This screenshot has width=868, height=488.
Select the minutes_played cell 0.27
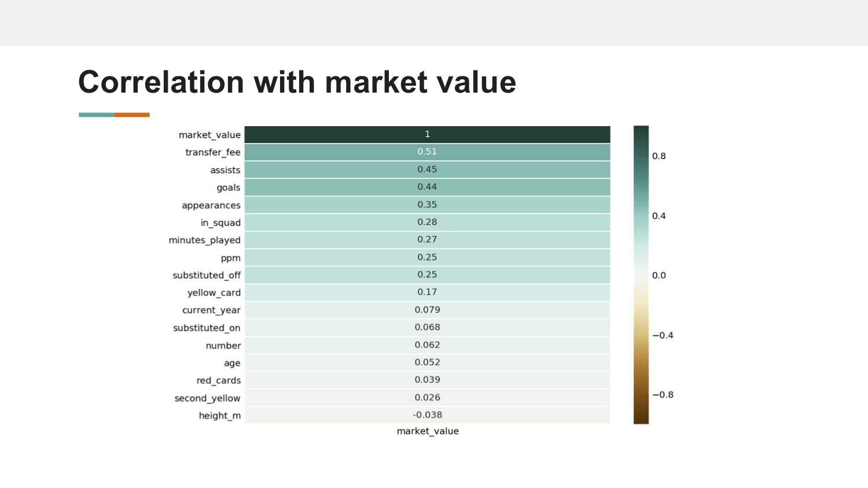[x=427, y=240]
